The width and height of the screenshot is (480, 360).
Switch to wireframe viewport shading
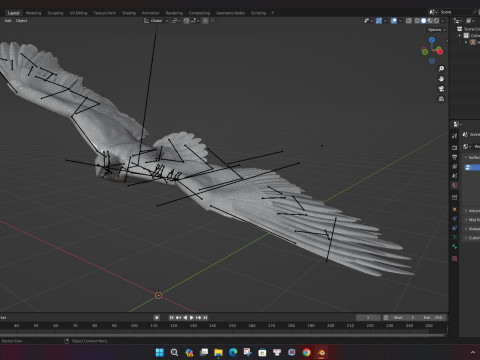pyautogui.click(x=417, y=21)
